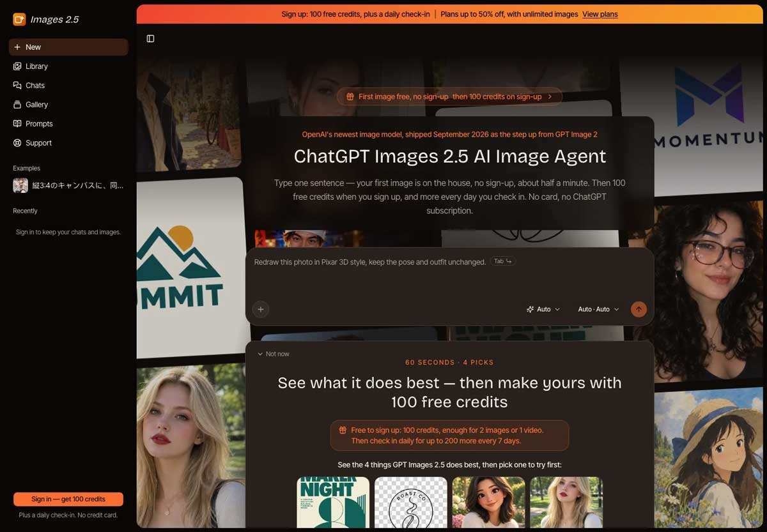Click the large blonde woman portrait background image

[190, 446]
